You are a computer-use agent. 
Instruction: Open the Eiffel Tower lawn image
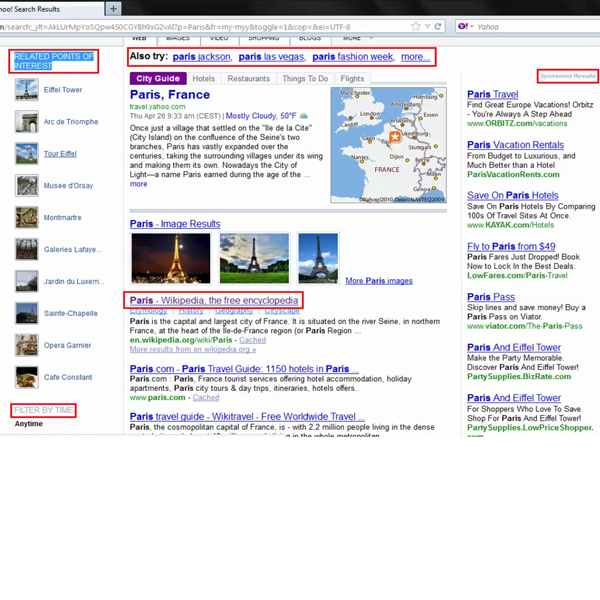click(254, 258)
